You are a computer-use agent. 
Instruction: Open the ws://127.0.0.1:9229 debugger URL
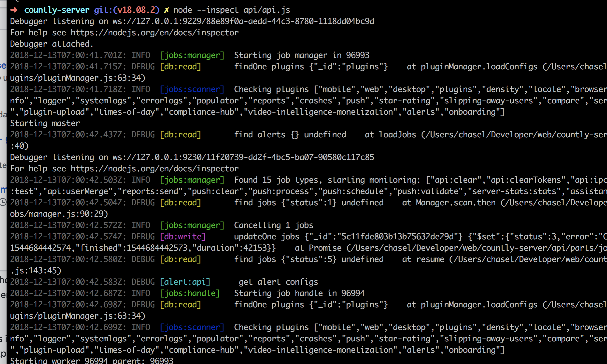pos(243,21)
